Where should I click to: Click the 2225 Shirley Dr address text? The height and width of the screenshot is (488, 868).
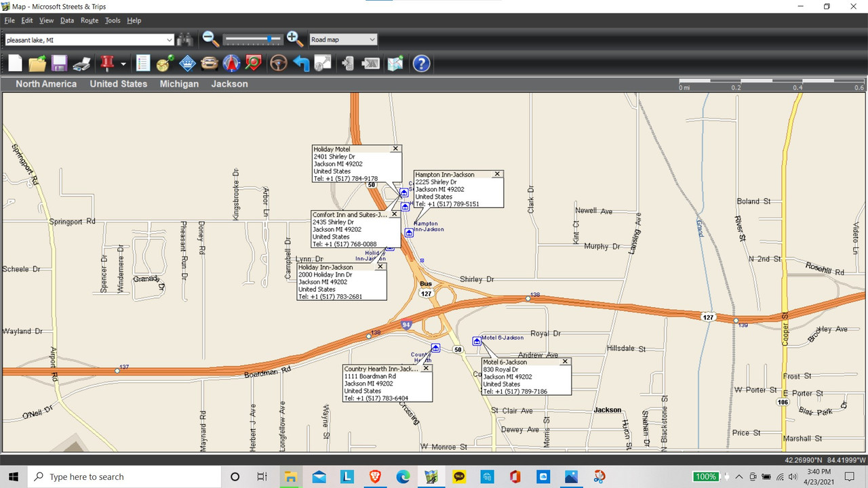point(436,182)
